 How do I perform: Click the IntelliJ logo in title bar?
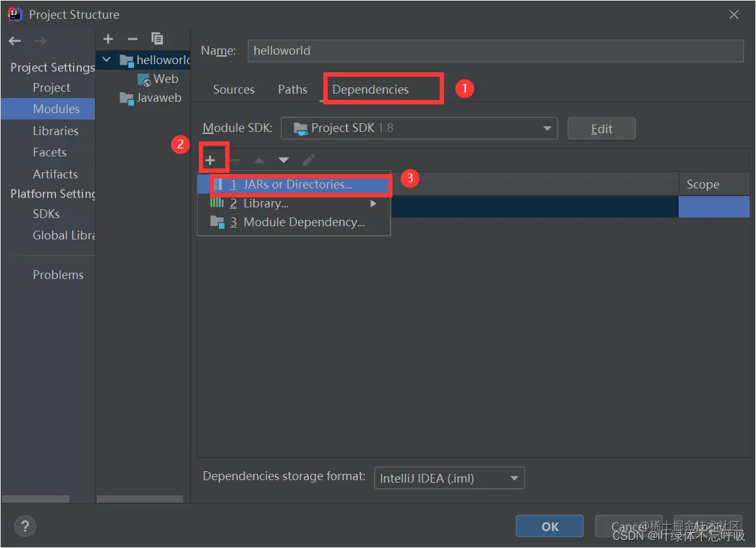point(15,14)
